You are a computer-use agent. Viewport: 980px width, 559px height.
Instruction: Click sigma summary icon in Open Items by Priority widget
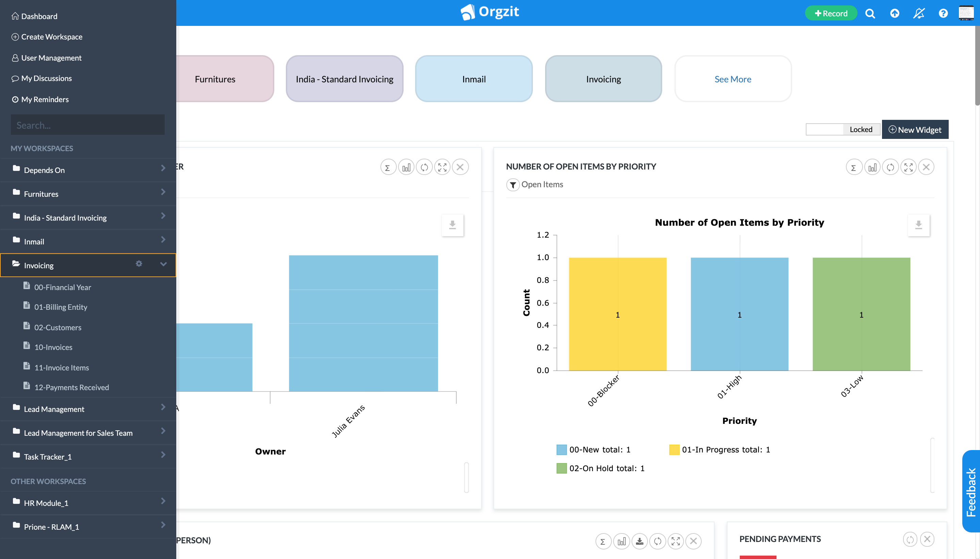[x=854, y=167]
